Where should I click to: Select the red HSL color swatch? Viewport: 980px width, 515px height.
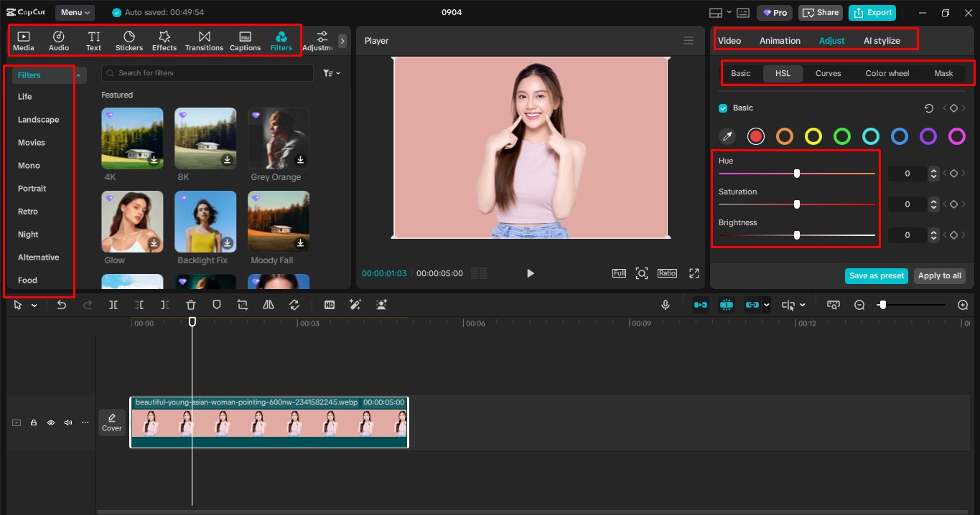[755, 136]
